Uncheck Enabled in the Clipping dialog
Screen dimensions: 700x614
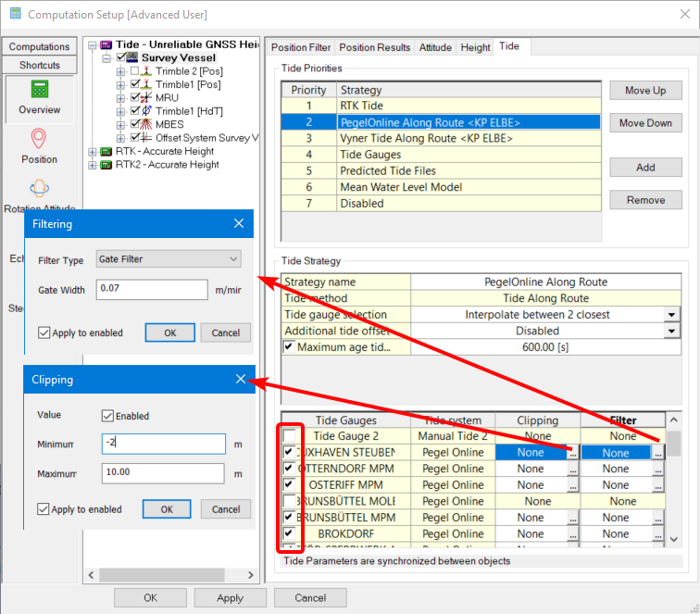tap(107, 416)
